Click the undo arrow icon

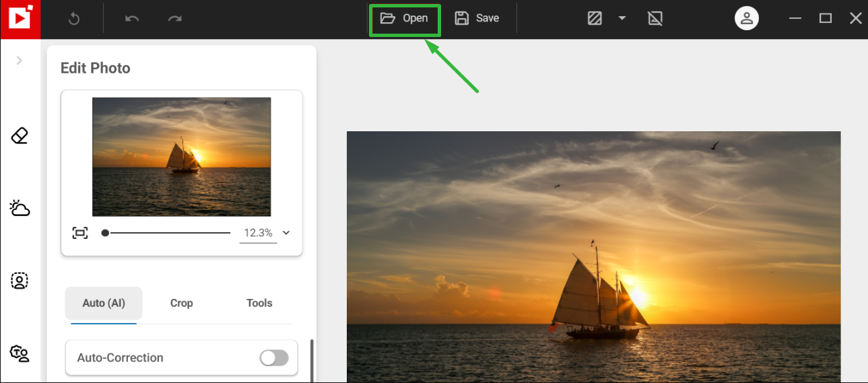point(132,19)
